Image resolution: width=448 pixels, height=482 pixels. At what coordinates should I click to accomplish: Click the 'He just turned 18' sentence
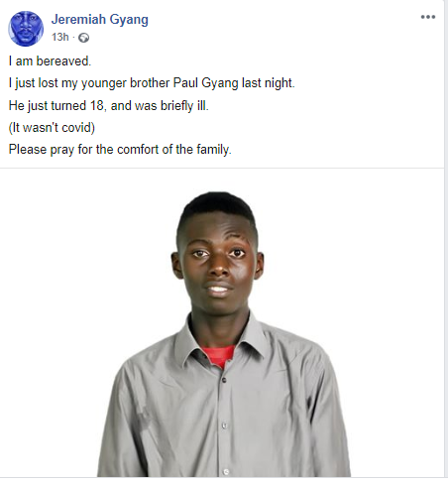pyautogui.click(x=109, y=106)
